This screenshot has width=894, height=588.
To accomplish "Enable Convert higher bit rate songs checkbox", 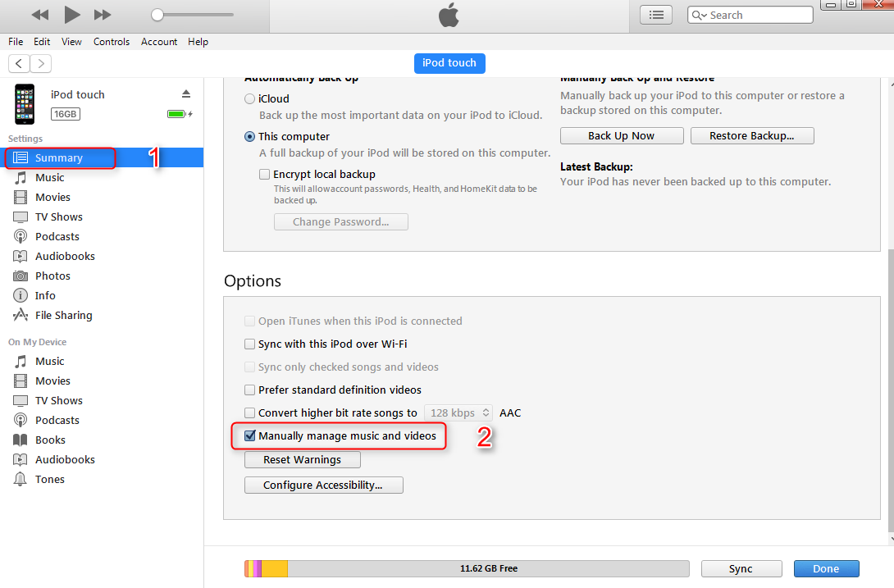I will point(249,413).
